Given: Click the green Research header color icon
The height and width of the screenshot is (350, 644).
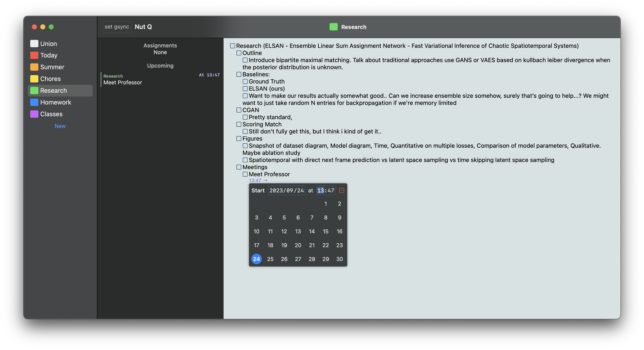Looking at the screenshot, I should (334, 27).
